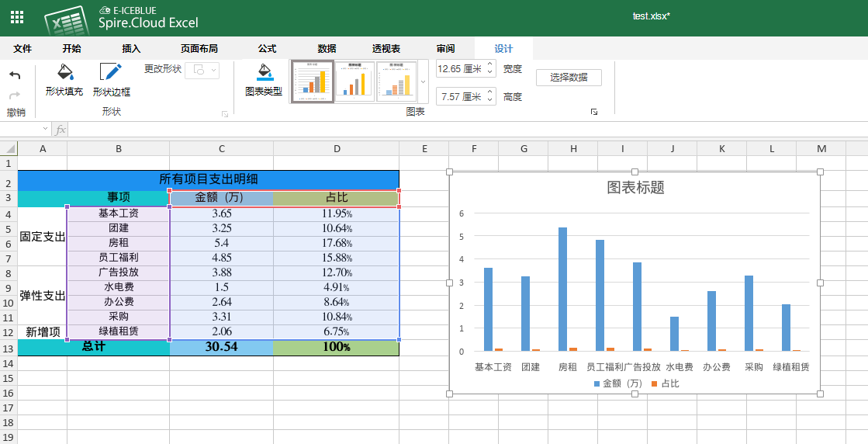Click the 总计 cell
Image resolution: width=868 pixels, height=444 pixels.
point(94,347)
